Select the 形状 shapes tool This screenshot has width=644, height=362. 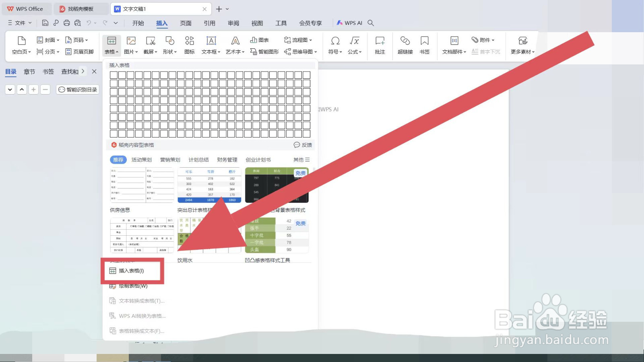click(169, 45)
